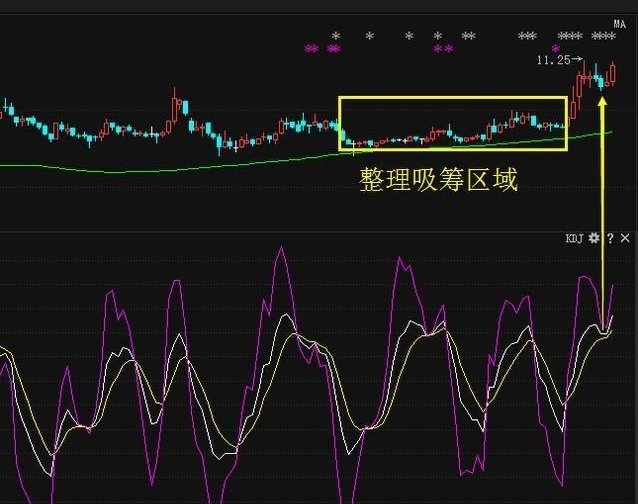The height and width of the screenshot is (504, 638).
Task: Click the leftmost white star marker
Action: point(336,37)
